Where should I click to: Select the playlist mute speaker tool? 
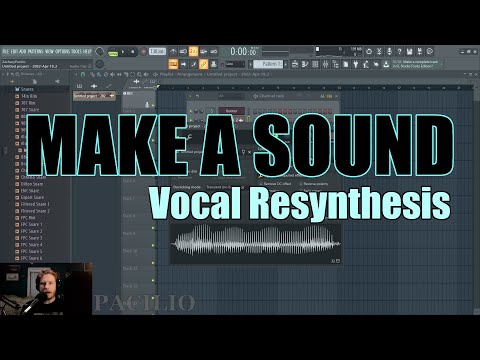click(112, 74)
